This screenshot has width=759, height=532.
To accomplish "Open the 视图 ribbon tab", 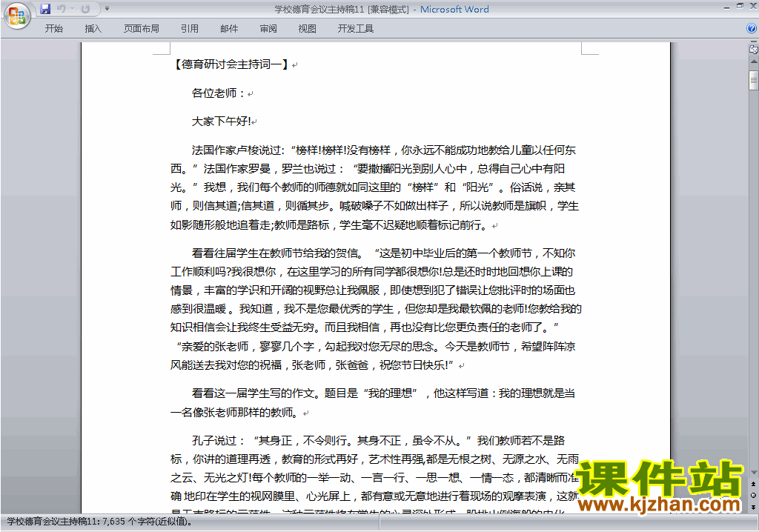I will click(x=308, y=29).
